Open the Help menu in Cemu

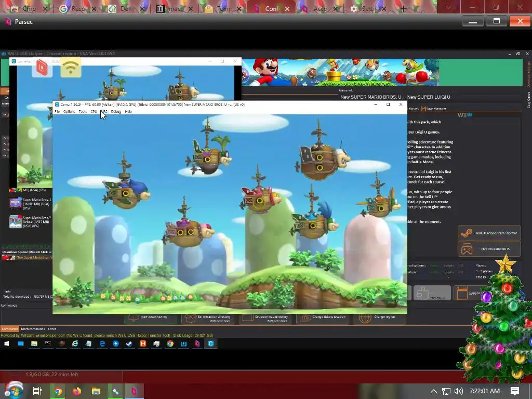pos(128,111)
